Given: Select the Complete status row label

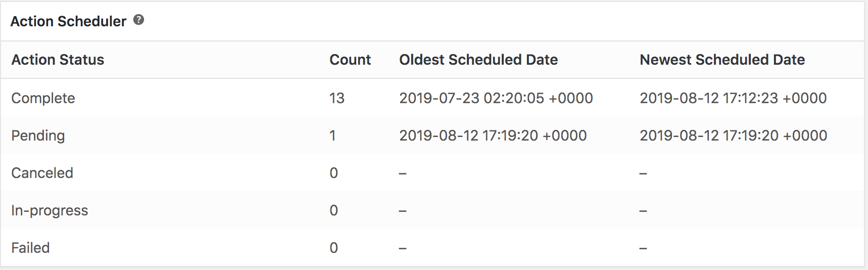Looking at the screenshot, I should point(43,98).
